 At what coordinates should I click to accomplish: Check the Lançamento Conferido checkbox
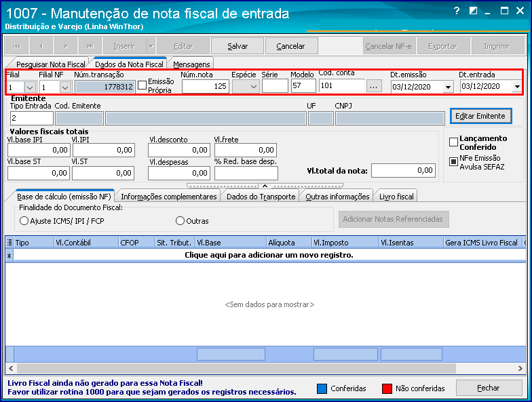[453, 142]
